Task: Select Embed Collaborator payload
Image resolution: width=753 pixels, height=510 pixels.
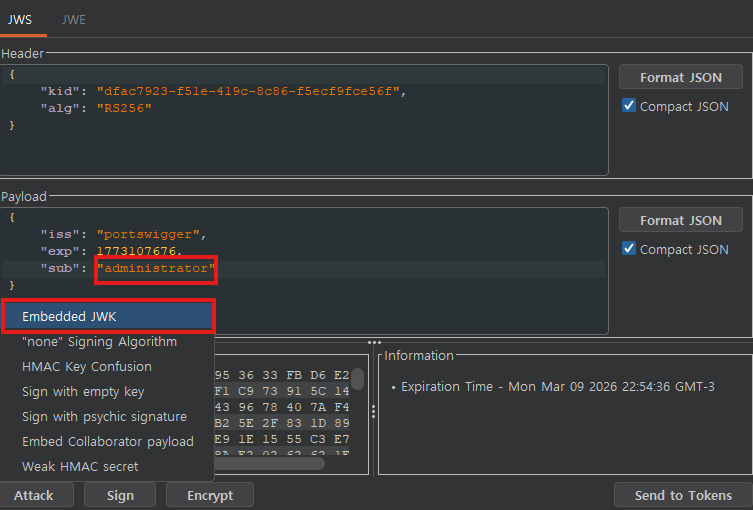Action: tap(108, 442)
